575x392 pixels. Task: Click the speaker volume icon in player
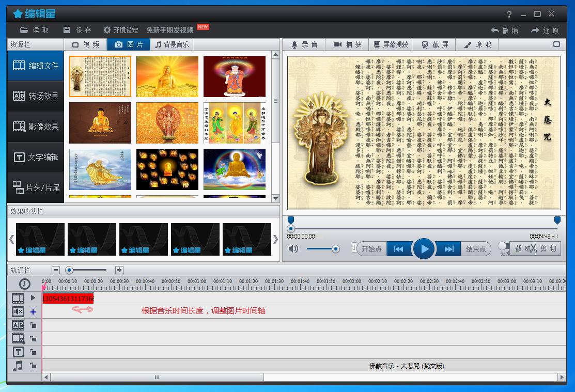pyautogui.click(x=293, y=249)
